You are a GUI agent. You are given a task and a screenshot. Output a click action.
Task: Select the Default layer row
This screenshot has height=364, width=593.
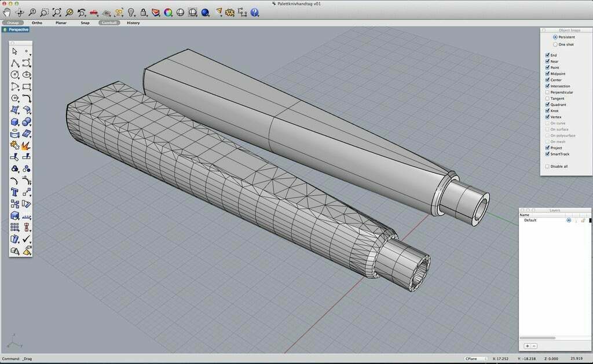(x=555, y=220)
